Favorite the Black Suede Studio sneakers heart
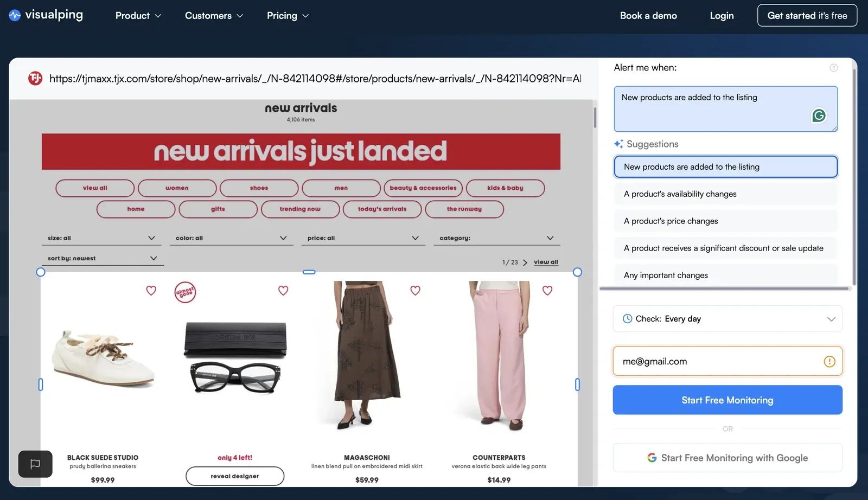The image size is (868, 500). click(x=151, y=291)
